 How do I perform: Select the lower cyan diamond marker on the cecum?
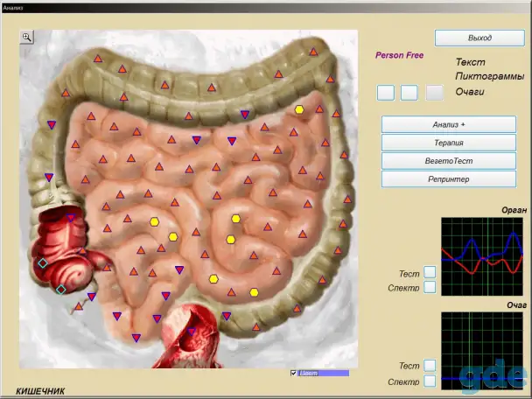coord(60,290)
